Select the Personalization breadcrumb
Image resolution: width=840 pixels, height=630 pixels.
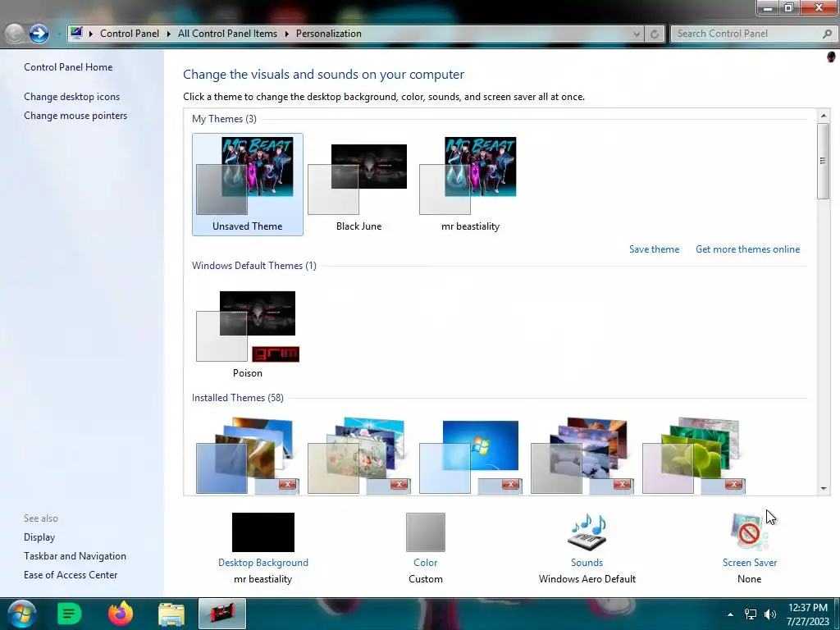[x=329, y=33]
